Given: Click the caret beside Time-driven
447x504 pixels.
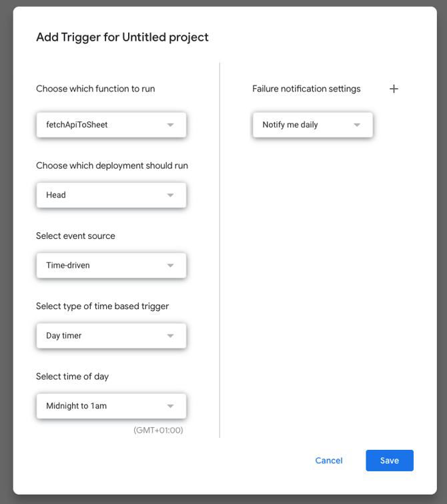Looking at the screenshot, I should point(170,265).
